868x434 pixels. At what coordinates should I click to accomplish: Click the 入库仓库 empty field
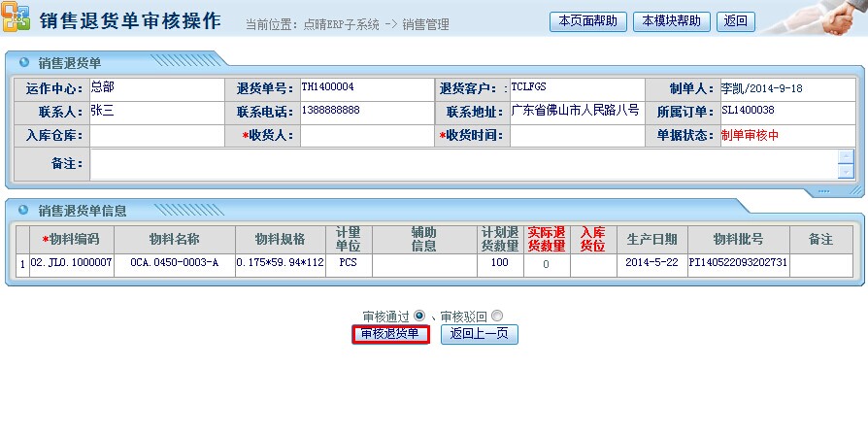pos(157,136)
